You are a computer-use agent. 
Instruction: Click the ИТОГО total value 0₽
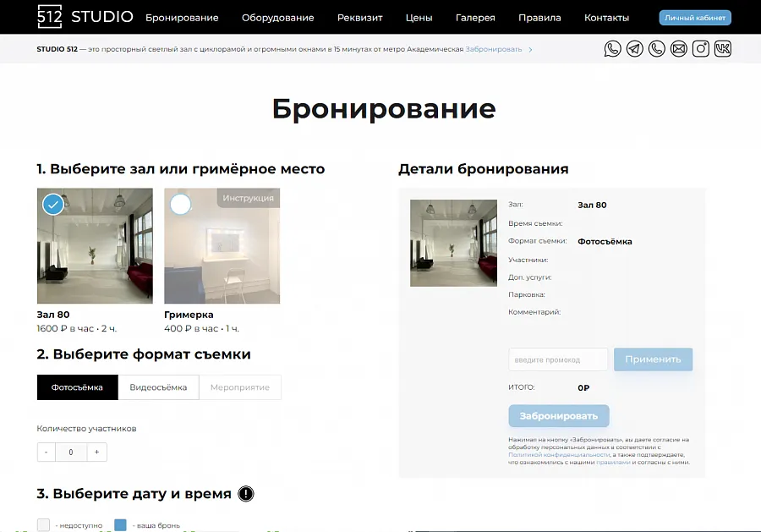pos(583,388)
